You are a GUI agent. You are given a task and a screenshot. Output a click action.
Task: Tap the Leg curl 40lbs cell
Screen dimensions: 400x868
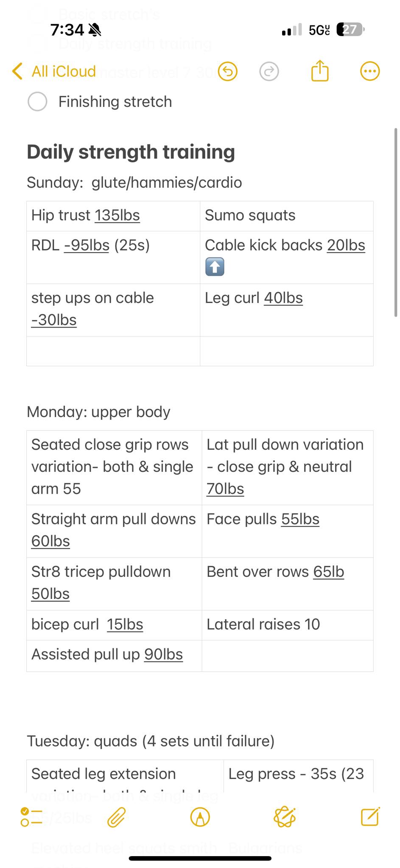(287, 310)
